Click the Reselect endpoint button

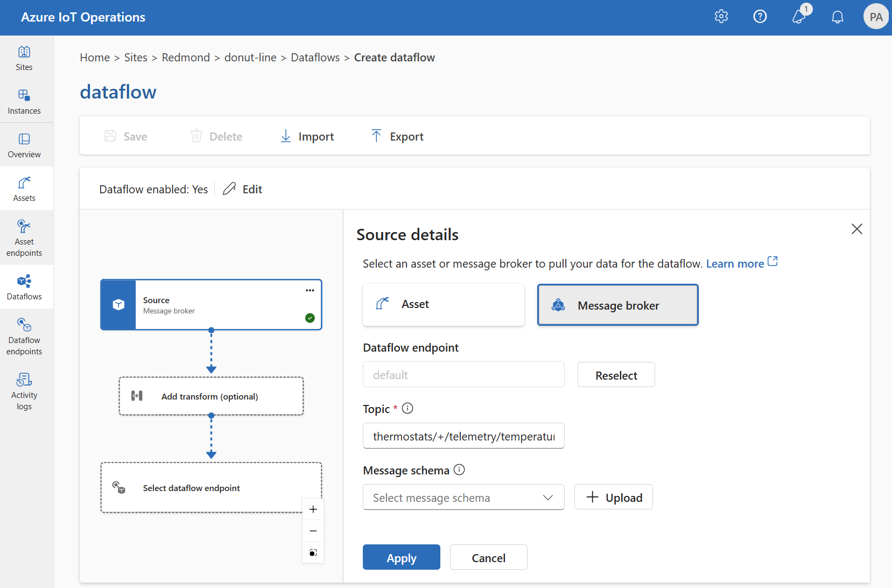(x=616, y=375)
